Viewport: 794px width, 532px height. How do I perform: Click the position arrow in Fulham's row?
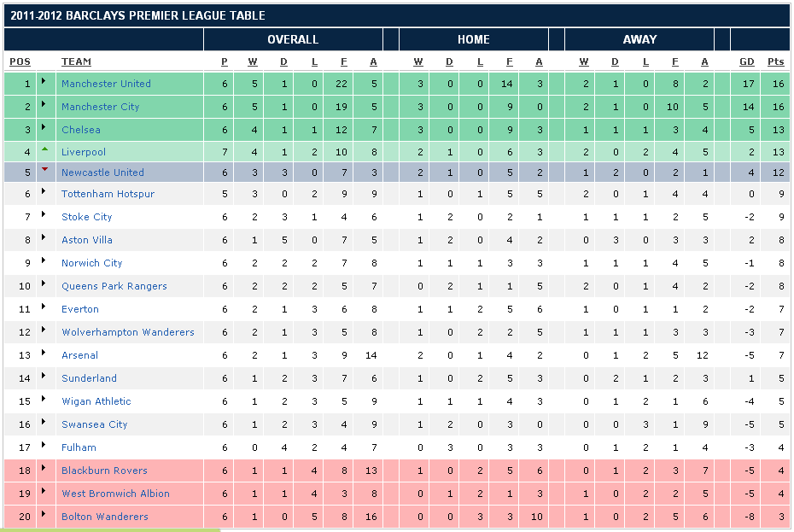44,446
